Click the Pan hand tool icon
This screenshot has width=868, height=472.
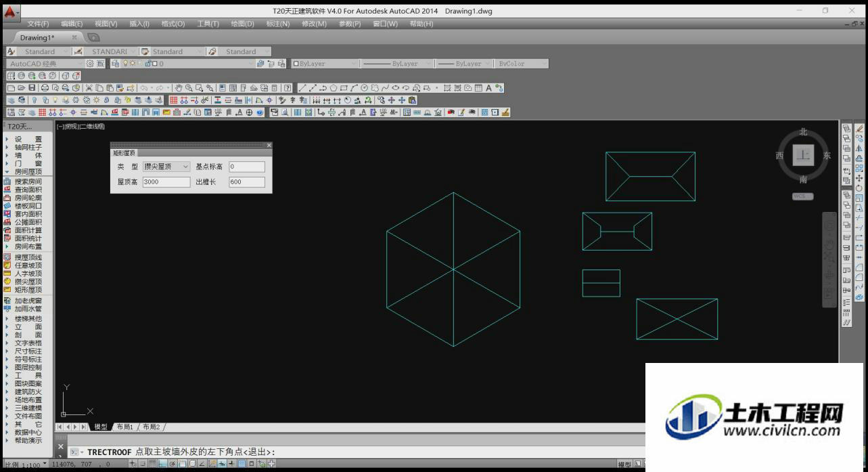(179, 88)
